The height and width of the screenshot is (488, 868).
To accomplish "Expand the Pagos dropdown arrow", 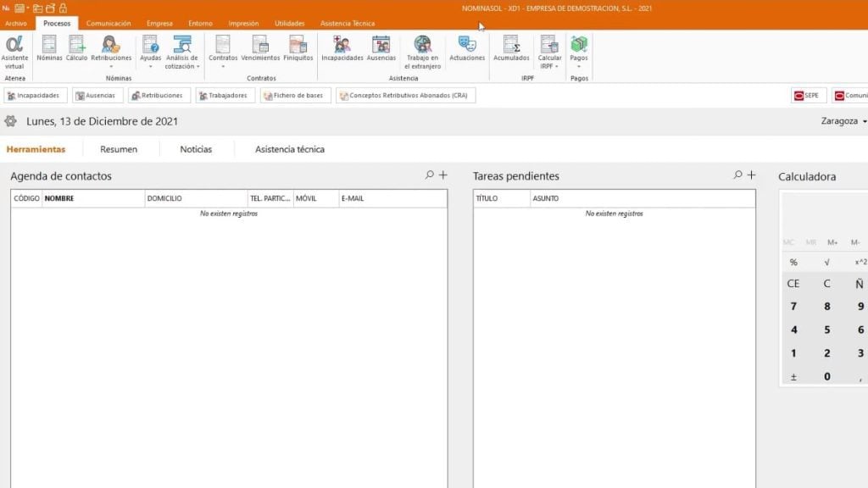I will (578, 66).
